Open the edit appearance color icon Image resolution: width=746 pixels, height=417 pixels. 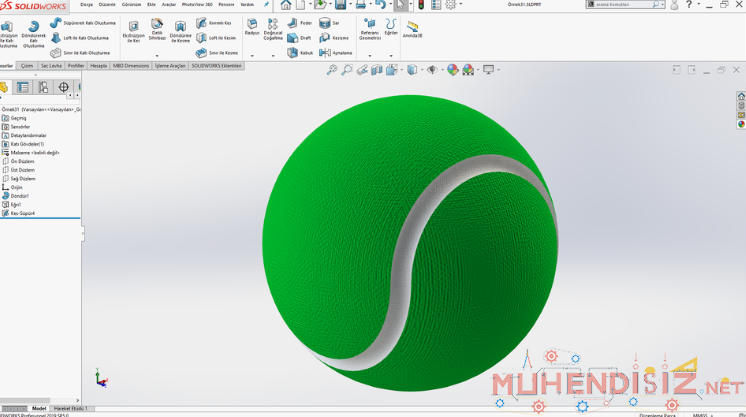[x=453, y=70]
